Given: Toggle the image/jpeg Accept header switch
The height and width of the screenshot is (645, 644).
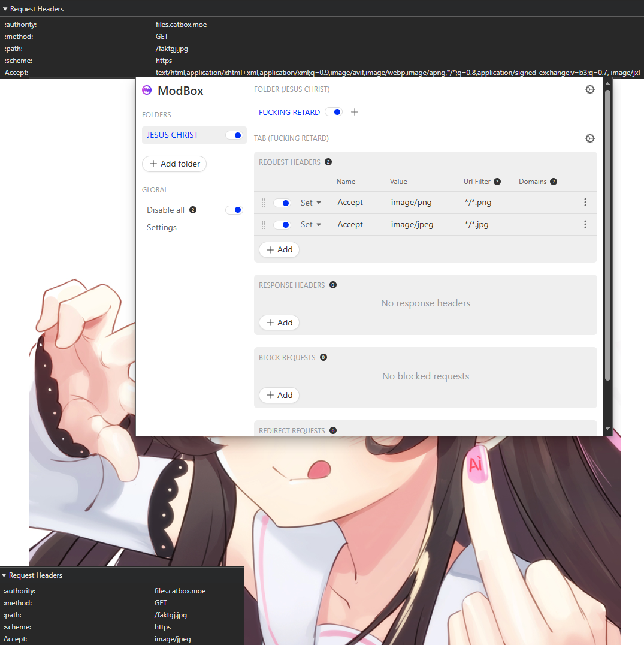Looking at the screenshot, I should coord(282,225).
